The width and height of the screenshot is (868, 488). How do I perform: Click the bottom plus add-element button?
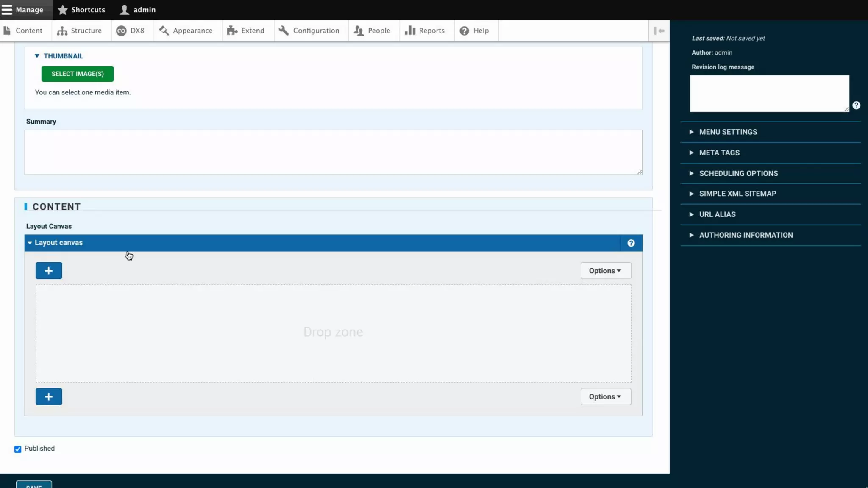click(x=49, y=396)
